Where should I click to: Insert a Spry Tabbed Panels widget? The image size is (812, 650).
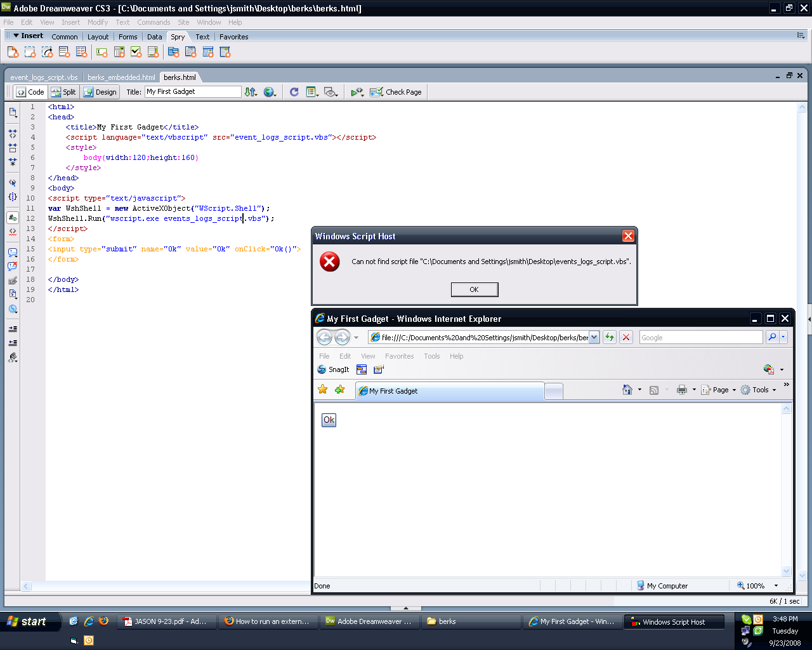tap(190, 52)
